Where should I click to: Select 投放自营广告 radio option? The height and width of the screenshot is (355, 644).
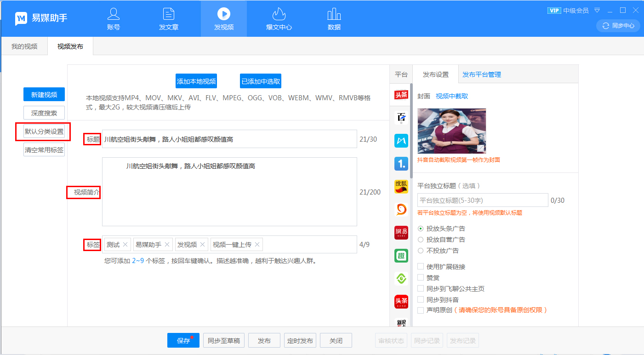click(420, 240)
